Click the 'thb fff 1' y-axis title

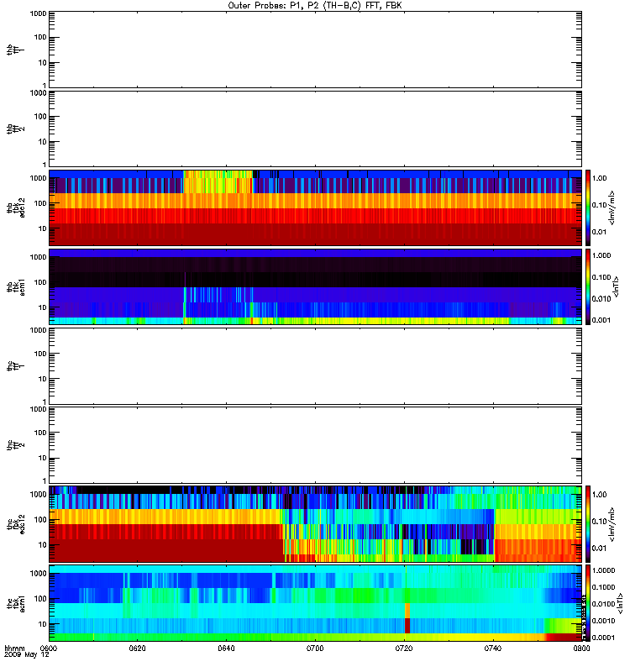coord(16,50)
